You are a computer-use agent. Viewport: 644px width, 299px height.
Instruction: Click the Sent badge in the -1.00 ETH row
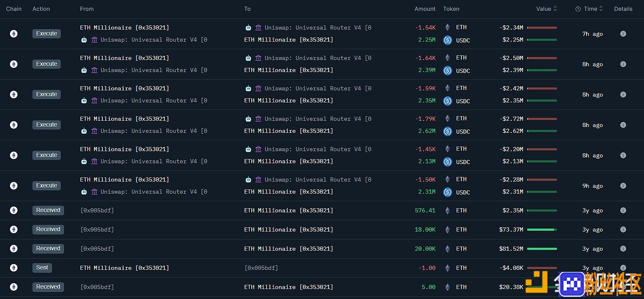coord(42,268)
